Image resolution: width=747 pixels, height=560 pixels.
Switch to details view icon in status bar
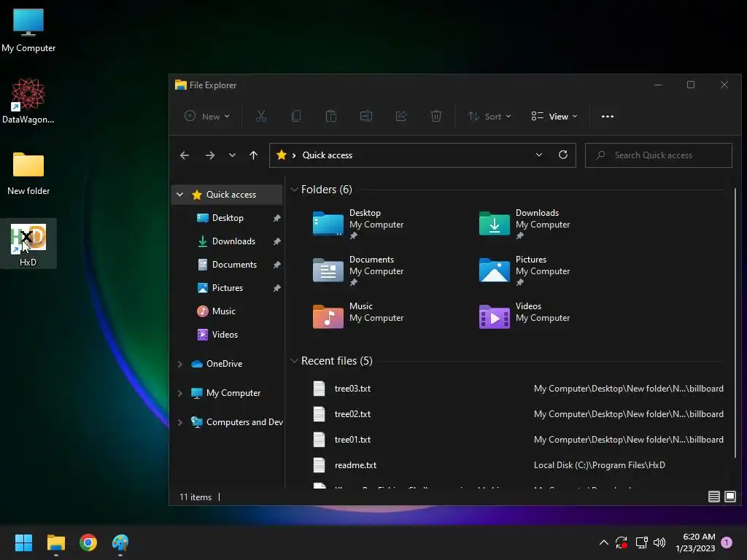click(x=713, y=497)
